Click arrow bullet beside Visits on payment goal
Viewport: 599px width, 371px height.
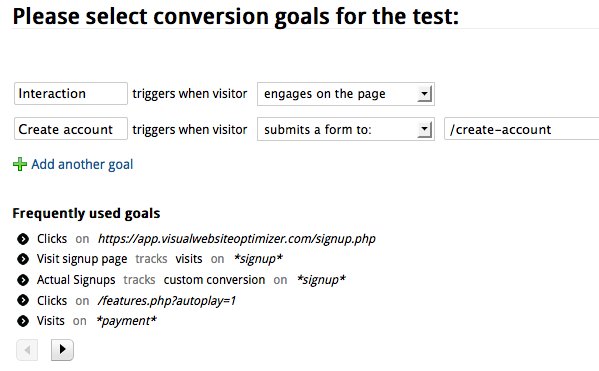(23, 321)
